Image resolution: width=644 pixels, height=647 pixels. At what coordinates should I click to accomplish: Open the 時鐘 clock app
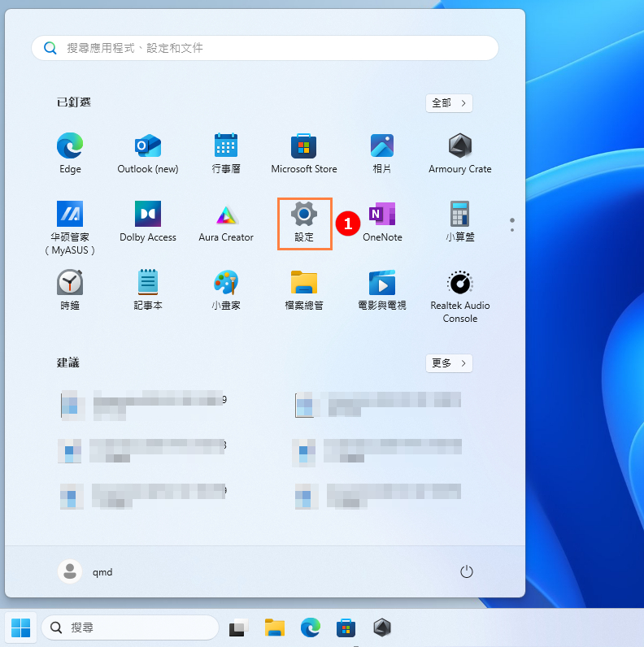coord(70,290)
